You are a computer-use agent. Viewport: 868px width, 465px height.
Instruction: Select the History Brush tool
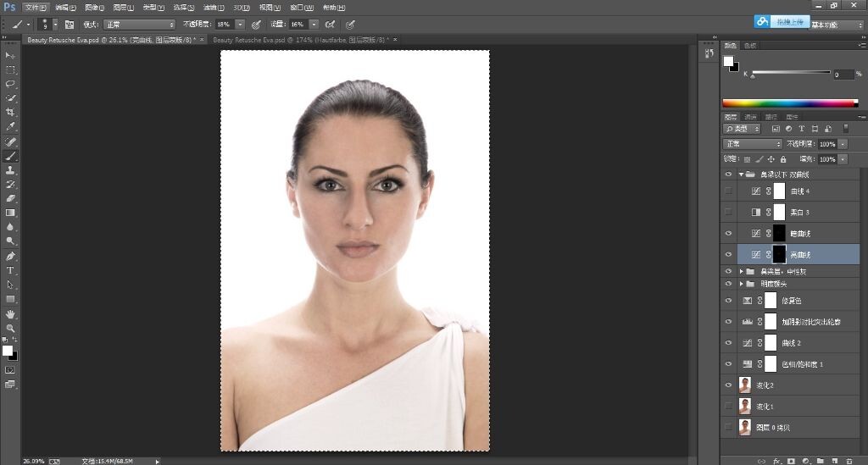point(10,184)
